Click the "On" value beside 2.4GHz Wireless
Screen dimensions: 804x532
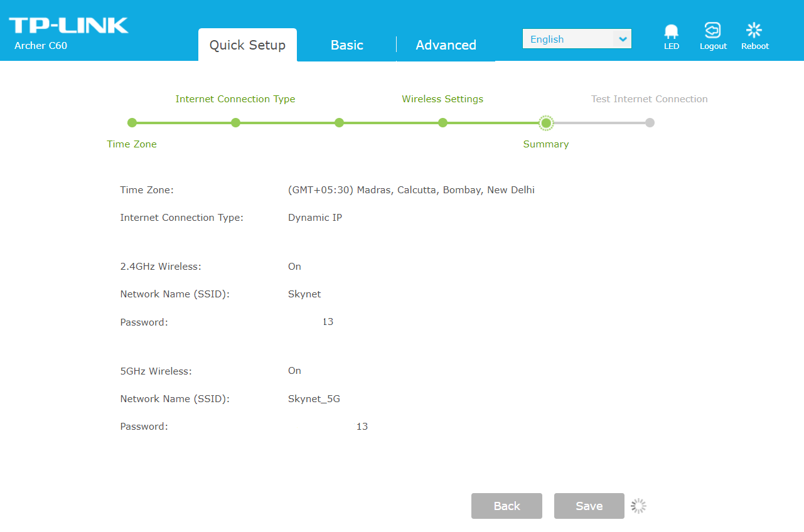[294, 267]
